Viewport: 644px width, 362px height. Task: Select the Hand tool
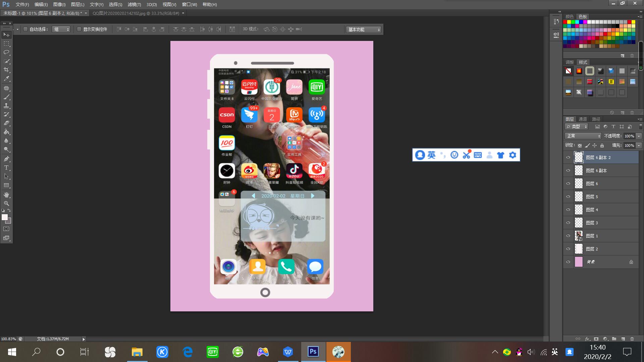point(6,195)
